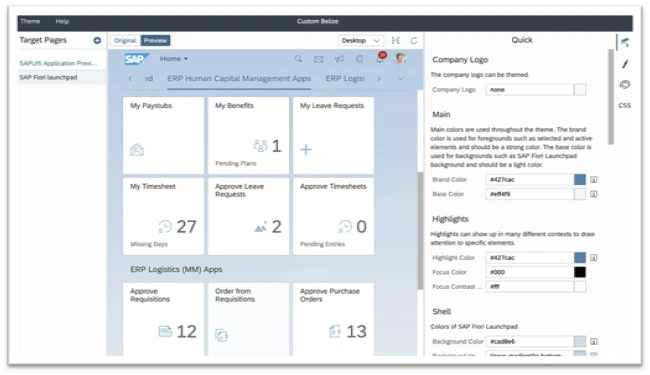Click the Focus Contrast white swatch
This screenshot has width=650, height=375.
click(580, 286)
